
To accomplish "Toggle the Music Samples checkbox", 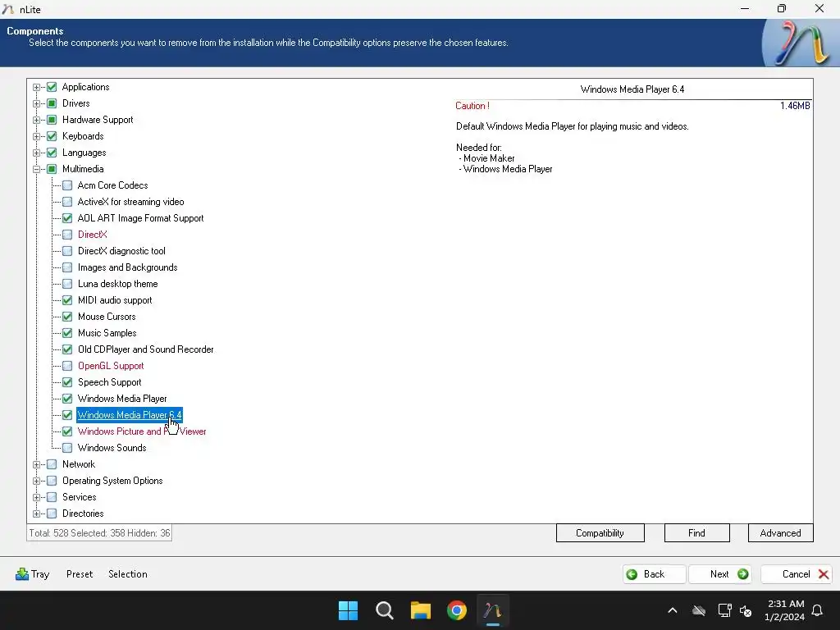I will tap(67, 333).
